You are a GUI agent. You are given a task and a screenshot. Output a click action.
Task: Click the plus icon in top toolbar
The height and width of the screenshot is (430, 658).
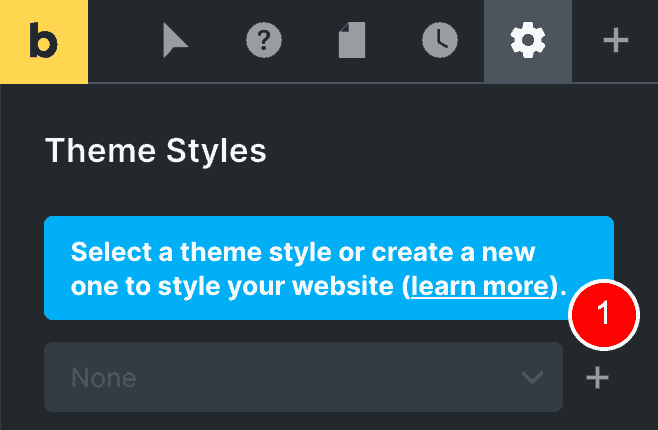616,40
